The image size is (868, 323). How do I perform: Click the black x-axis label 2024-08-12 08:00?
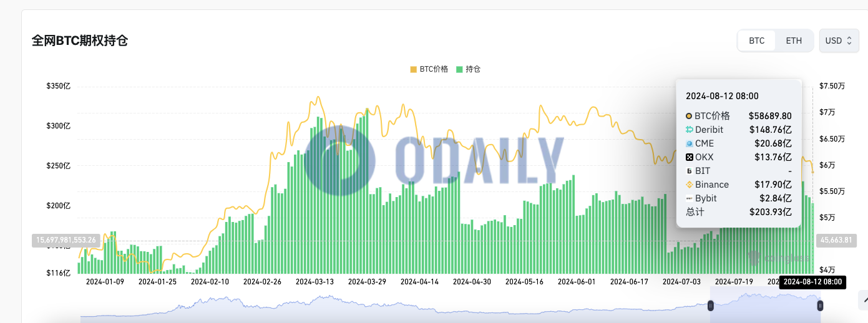pos(813,282)
